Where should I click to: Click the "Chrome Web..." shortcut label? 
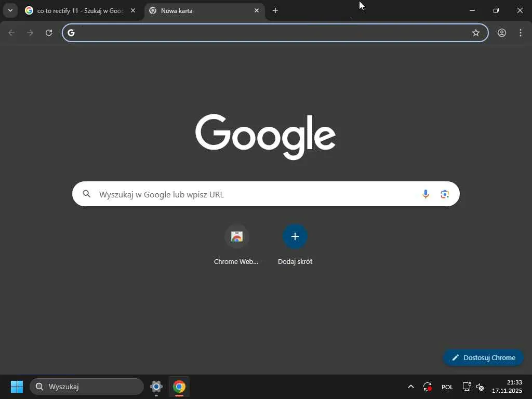pos(236,262)
